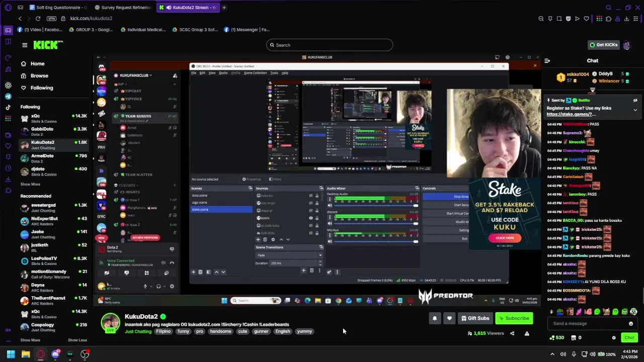The image size is (644, 362).
Task: Reload the page with the refresh icon
Action: [x=38, y=19]
